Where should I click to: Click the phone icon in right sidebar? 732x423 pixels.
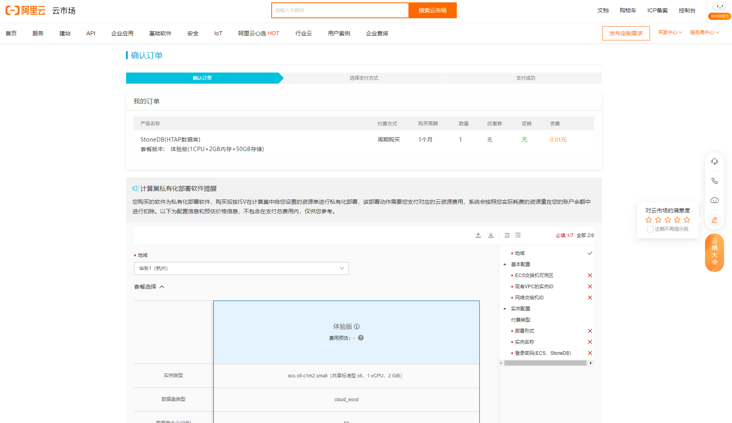tap(714, 181)
